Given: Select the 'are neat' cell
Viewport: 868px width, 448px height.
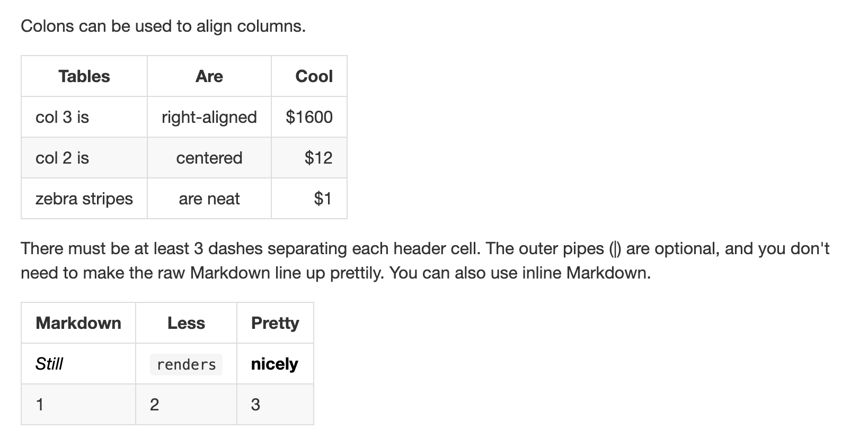Looking at the screenshot, I should (x=209, y=199).
